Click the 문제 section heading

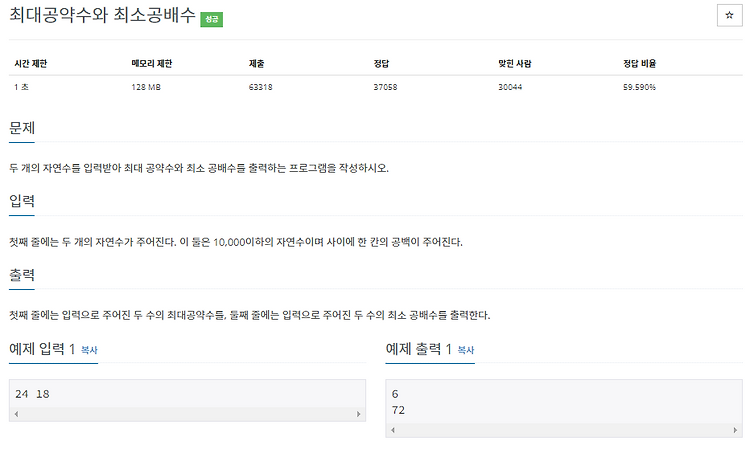pyautogui.click(x=22, y=128)
